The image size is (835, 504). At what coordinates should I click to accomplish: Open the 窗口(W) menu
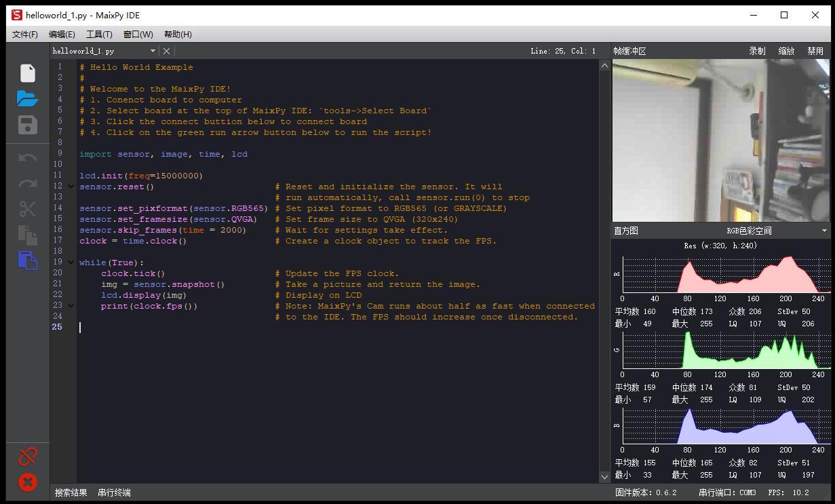[x=138, y=34]
